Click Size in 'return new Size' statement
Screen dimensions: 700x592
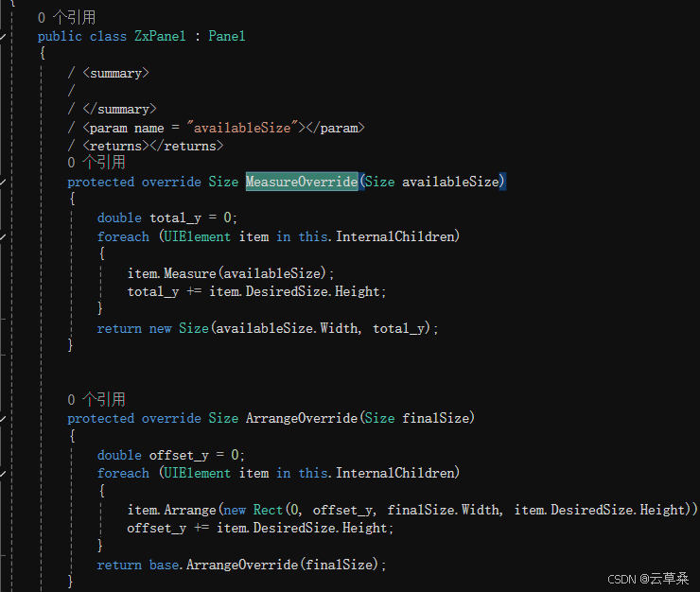[194, 328]
